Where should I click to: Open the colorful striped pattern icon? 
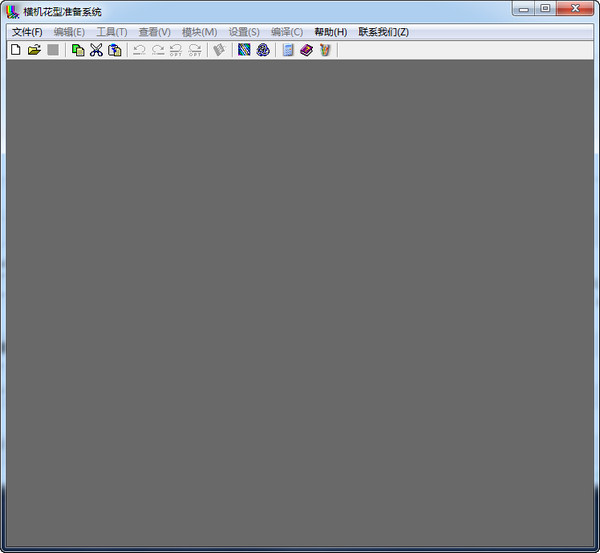244,50
